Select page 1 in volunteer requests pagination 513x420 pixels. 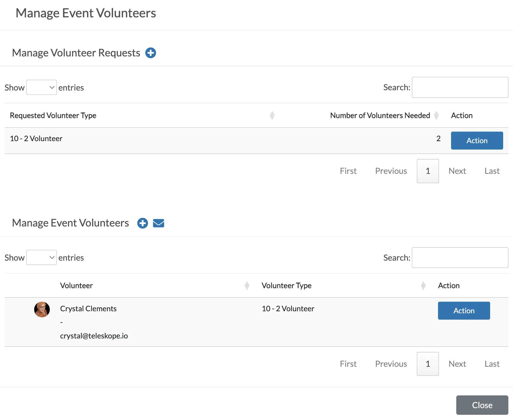click(x=428, y=171)
